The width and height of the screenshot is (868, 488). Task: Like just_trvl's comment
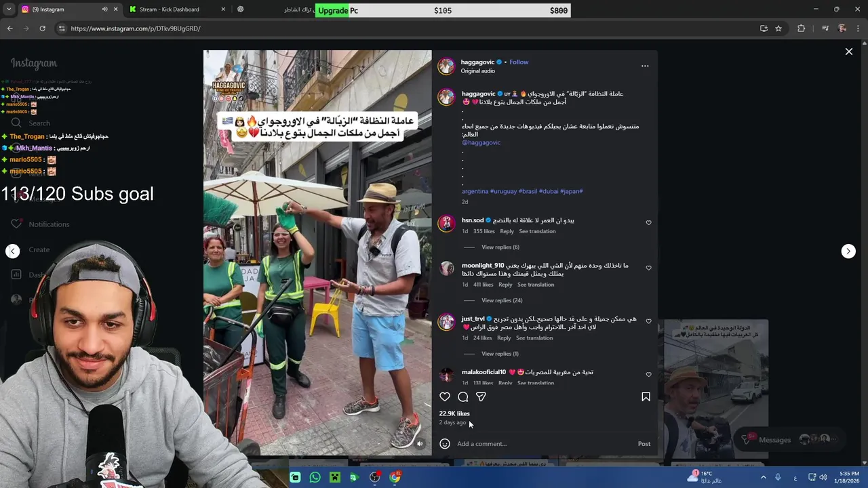[648, 321]
